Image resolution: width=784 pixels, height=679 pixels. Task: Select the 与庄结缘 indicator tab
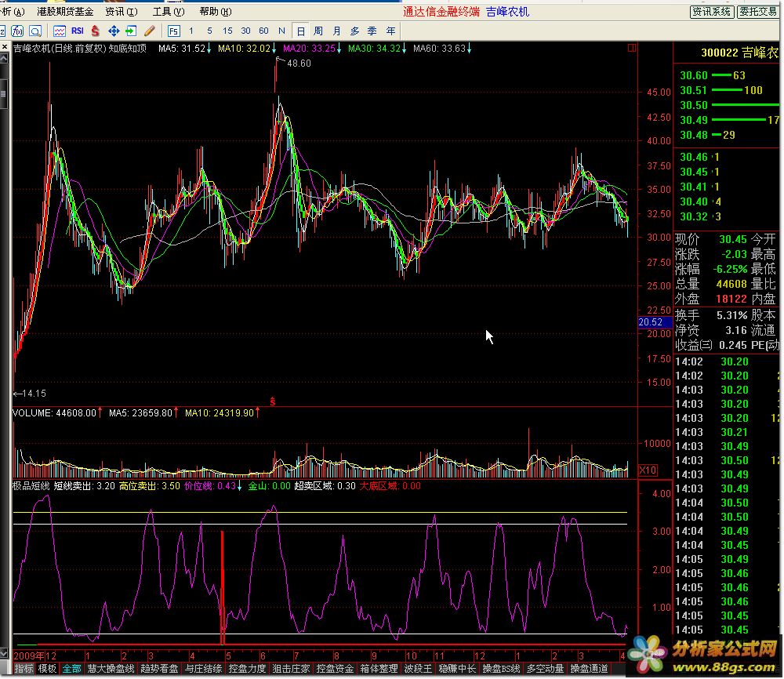click(x=204, y=669)
